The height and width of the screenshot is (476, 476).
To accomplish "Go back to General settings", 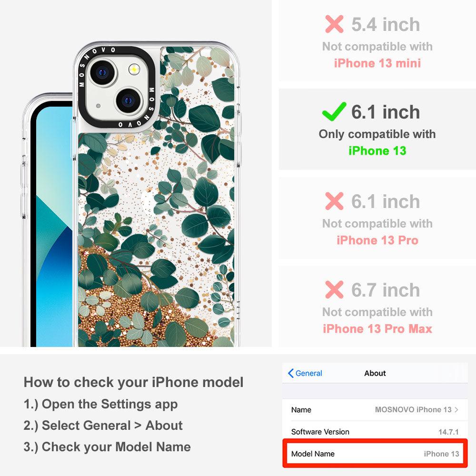I will (305, 373).
